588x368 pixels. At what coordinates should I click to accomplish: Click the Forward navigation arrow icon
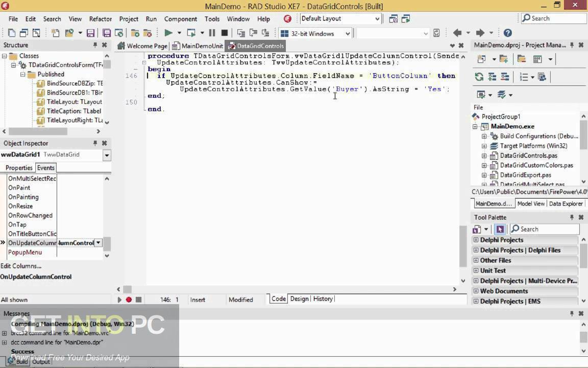(x=480, y=33)
